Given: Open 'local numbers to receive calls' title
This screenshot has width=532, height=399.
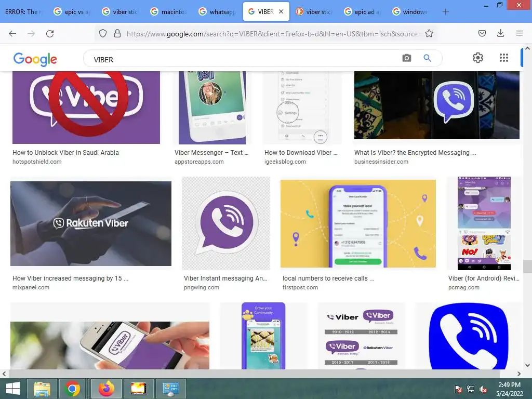Looking at the screenshot, I should [x=328, y=278].
